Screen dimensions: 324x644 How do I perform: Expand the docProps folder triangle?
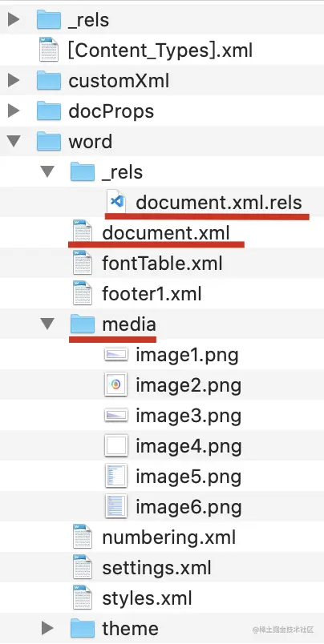tap(14, 111)
